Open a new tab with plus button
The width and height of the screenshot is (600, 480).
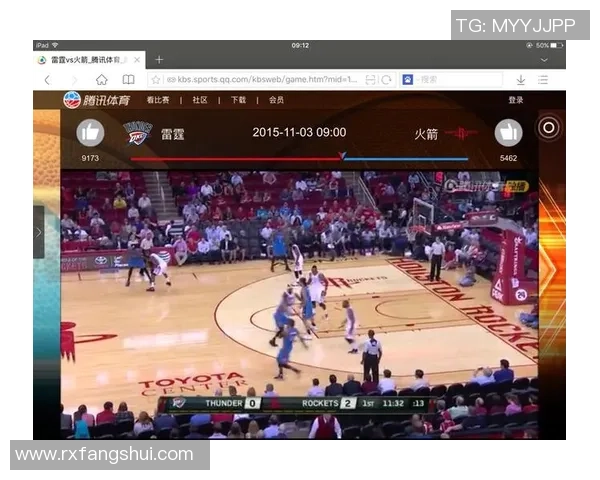click(159, 60)
